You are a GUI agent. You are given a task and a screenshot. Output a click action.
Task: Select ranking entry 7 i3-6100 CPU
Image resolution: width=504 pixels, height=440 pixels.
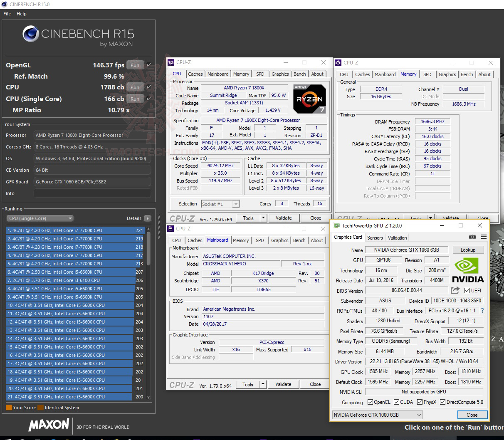tap(75, 280)
